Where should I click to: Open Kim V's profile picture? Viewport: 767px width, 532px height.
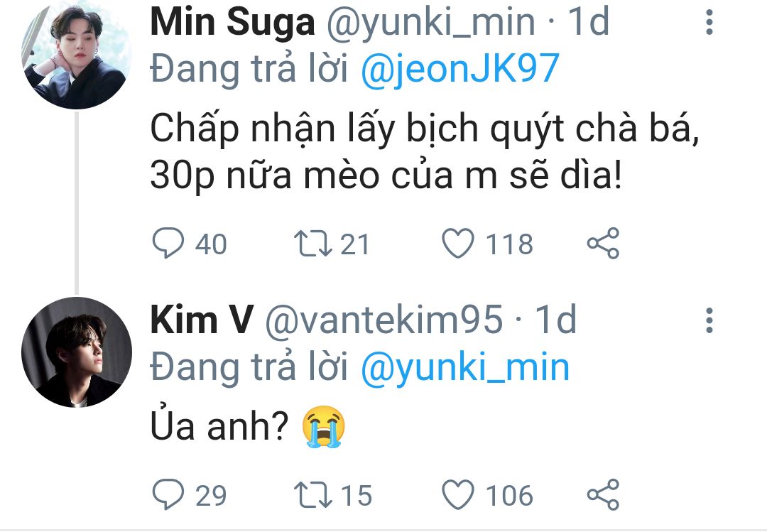click(77, 352)
